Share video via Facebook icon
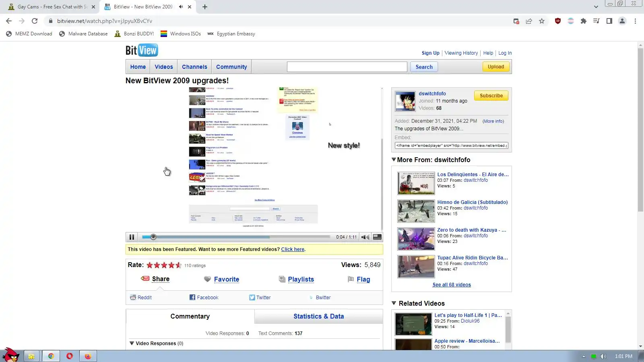This screenshot has width=644, height=362. coord(192,298)
